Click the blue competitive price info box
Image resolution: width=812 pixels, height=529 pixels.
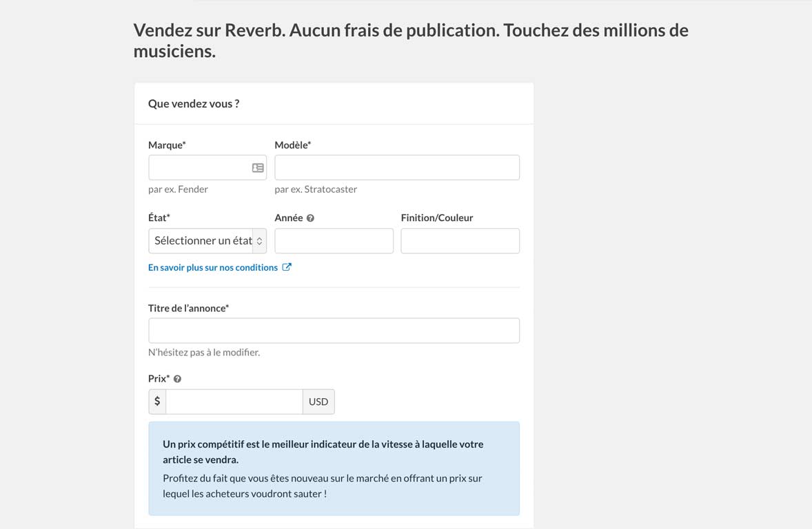pyautogui.click(x=334, y=468)
